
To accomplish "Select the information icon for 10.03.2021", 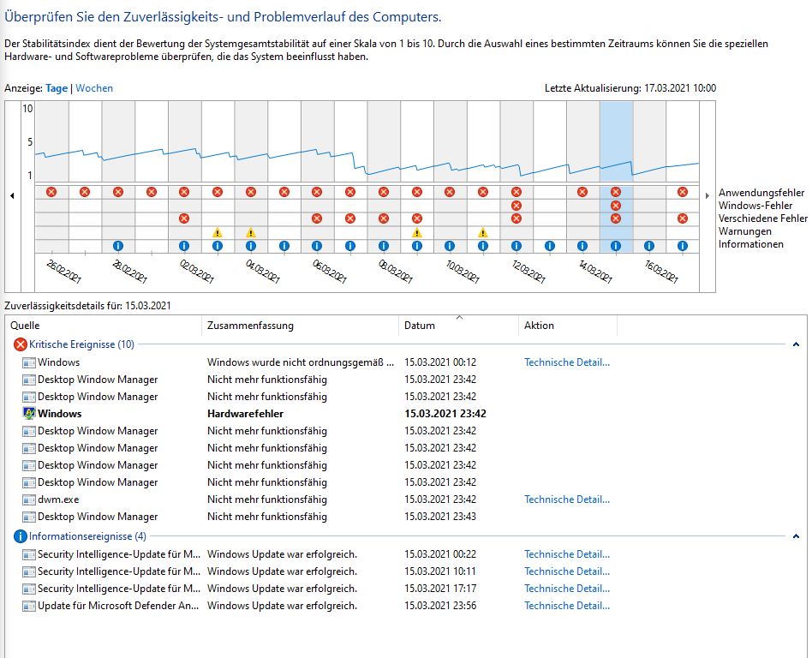I will 450,246.
